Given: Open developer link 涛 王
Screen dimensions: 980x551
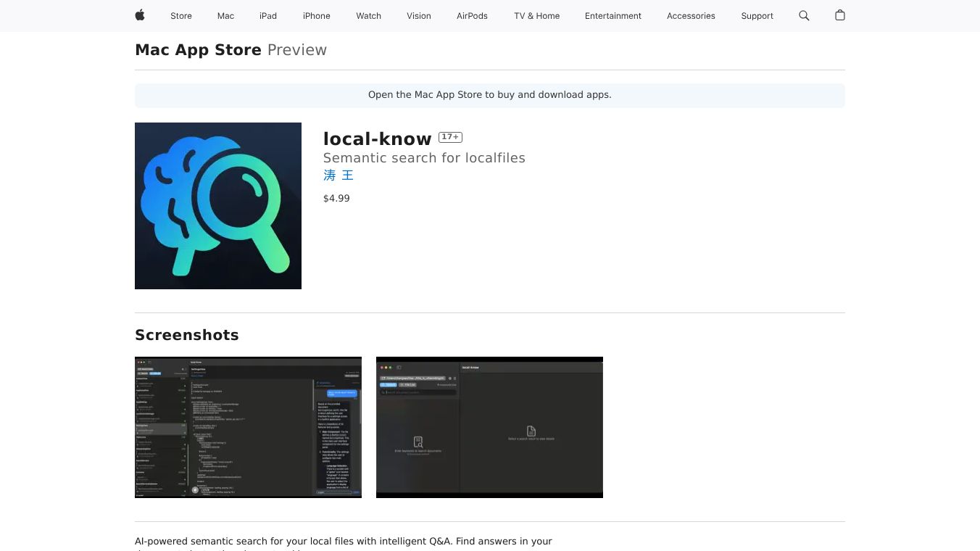Looking at the screenshot, I should click(339, 175).
